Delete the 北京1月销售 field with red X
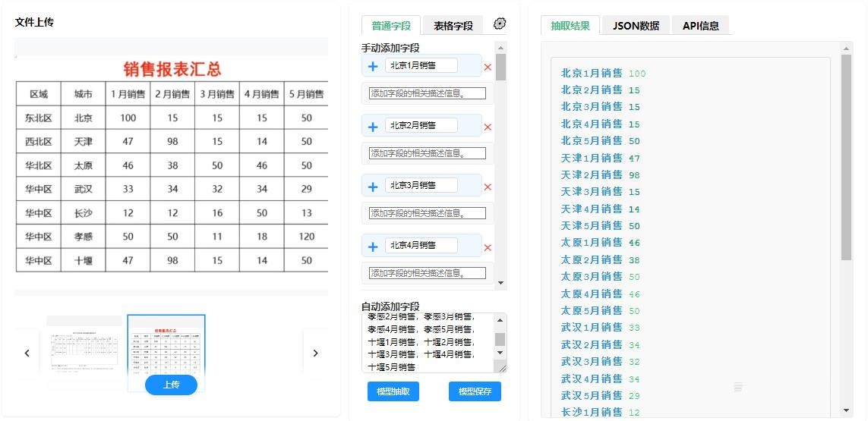This screenshot has height=421, width=868. point(488,68)
